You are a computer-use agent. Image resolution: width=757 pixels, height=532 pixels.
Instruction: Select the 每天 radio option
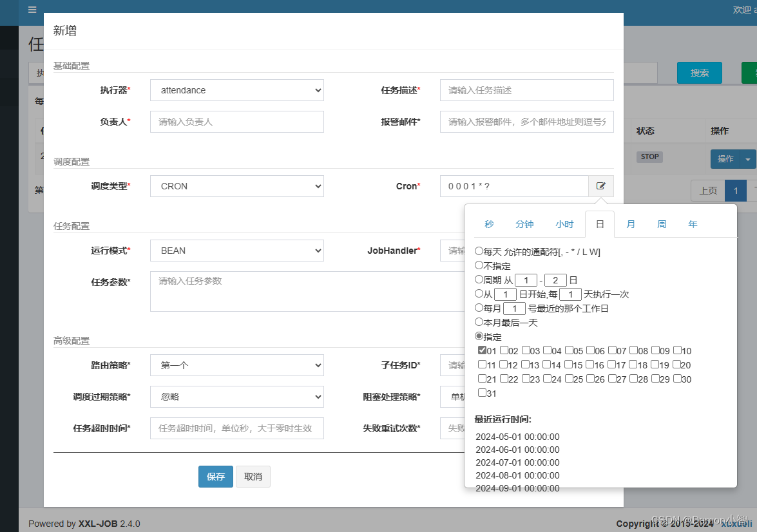(479, 251)
